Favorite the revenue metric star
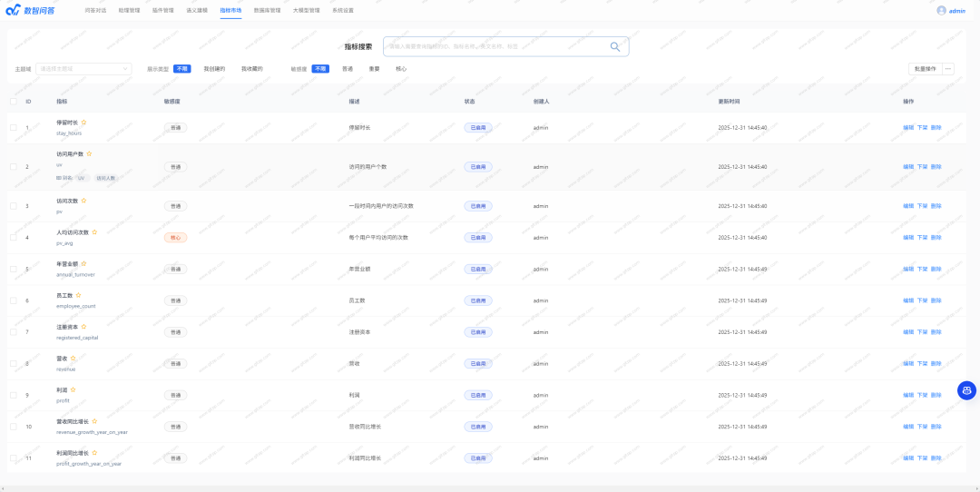980x492 pixels. [73, 359]
